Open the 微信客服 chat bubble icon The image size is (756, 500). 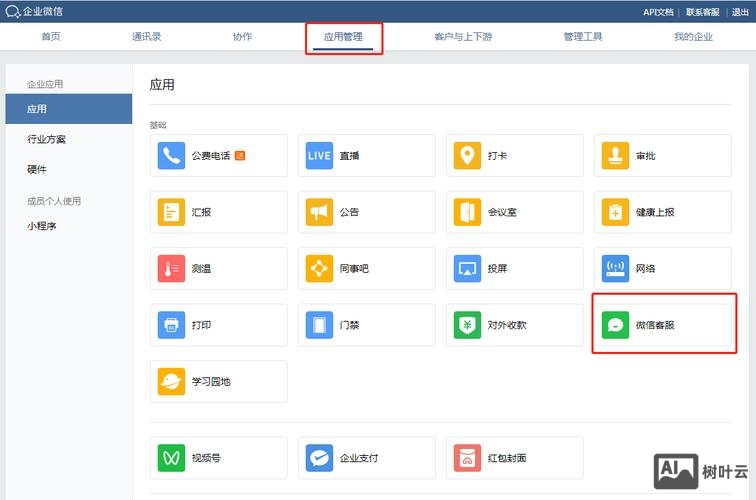coord(615,324)
